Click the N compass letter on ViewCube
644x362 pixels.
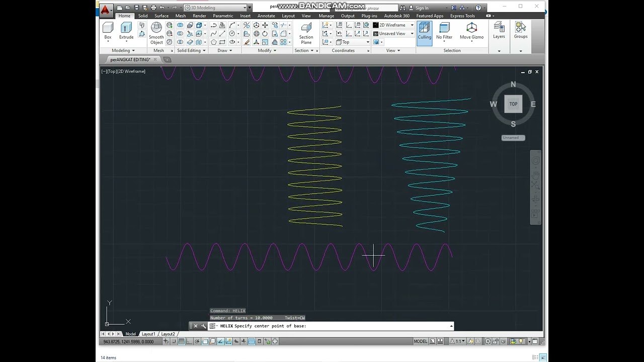point(513,84)
